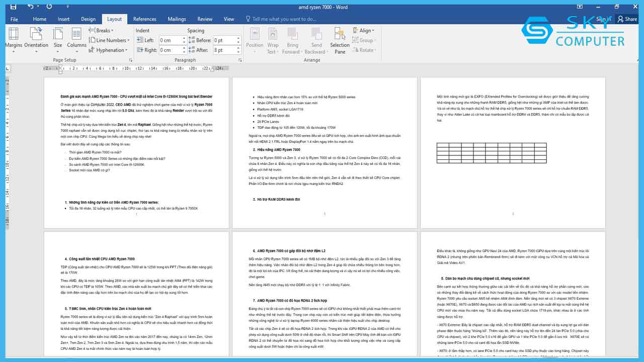Click bullet 'Platform AM5, socket LGA1718'
The height and width of the screenshot is (362, 644).
point(280,109)
